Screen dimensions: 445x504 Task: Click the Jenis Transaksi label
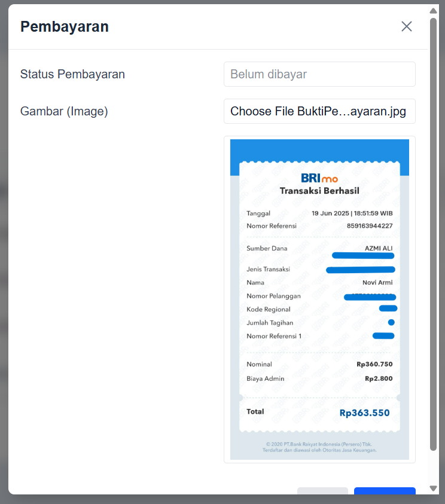coord(268,269)
